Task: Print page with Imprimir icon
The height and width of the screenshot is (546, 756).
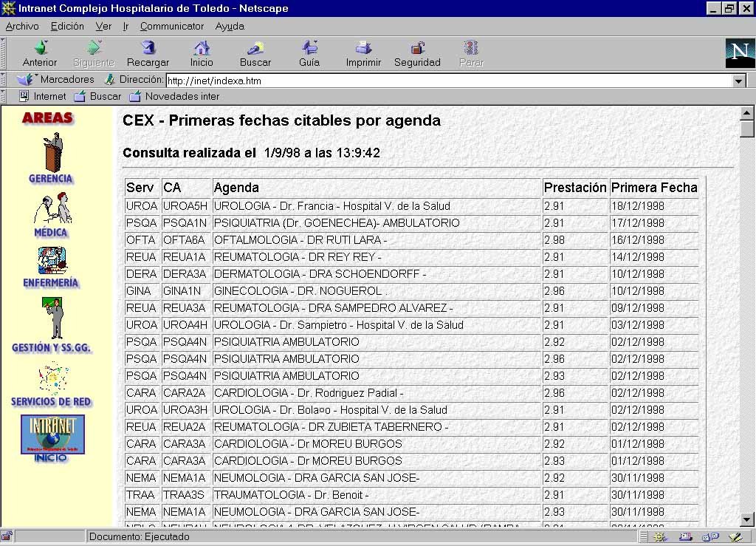Action: pyautogui.click(x=363, y=49)
